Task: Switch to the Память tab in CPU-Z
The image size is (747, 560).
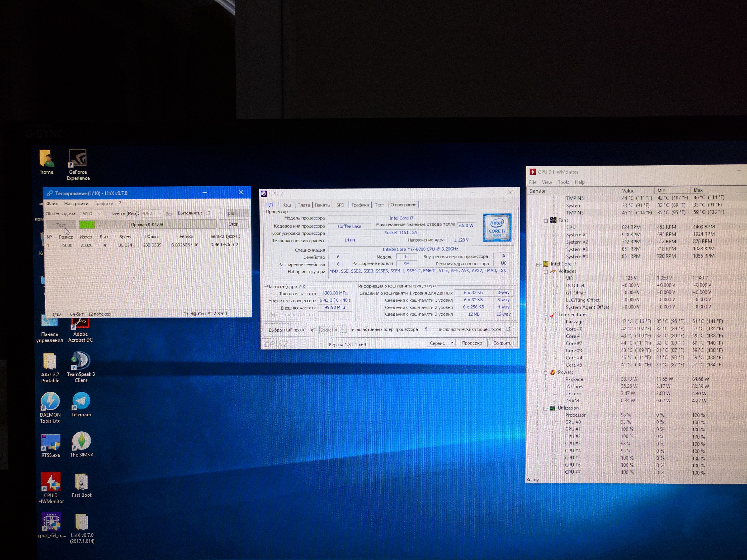Action: point(322,205)
